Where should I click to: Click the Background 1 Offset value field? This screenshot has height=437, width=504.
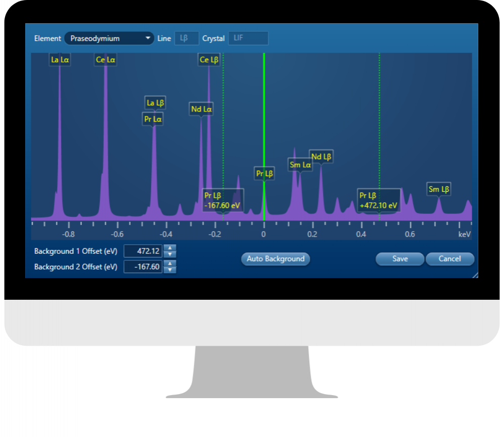[x=143, y=251]
